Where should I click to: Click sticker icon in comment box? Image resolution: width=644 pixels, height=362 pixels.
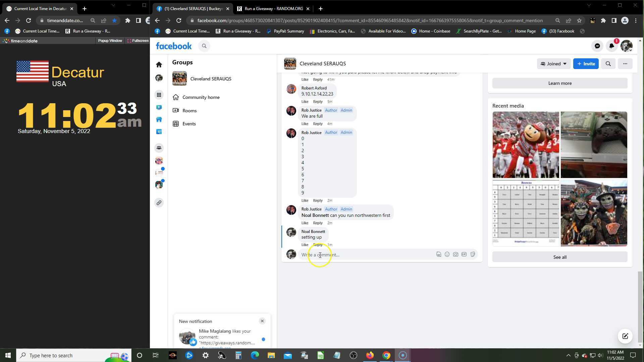(473, 254)
